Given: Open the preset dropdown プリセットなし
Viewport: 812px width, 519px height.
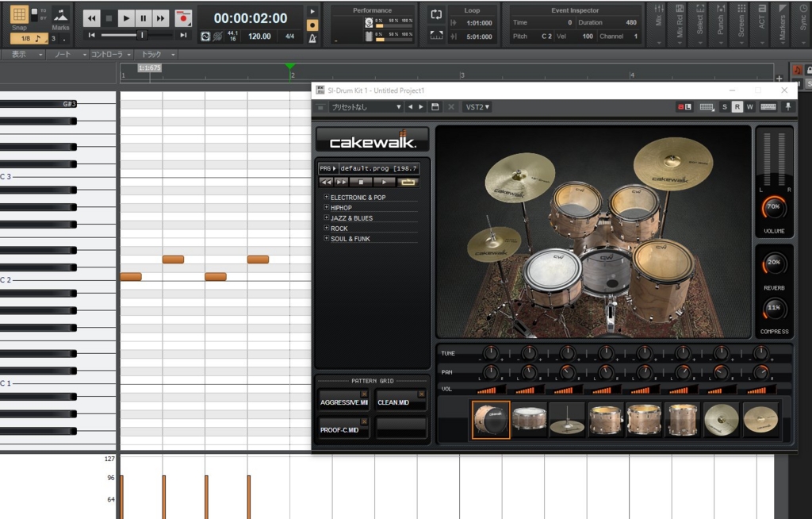Looking at the screenshot, I should (x=366, y=107).
